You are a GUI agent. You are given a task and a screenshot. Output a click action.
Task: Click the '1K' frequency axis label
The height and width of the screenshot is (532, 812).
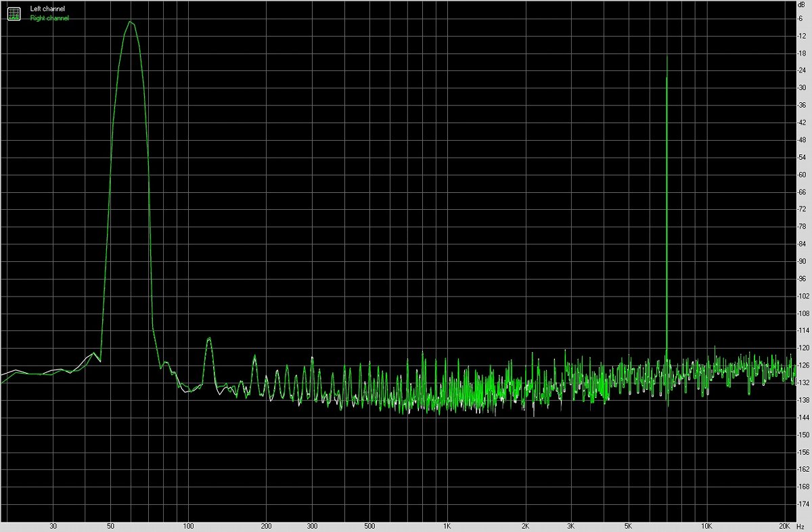point(447,525)
